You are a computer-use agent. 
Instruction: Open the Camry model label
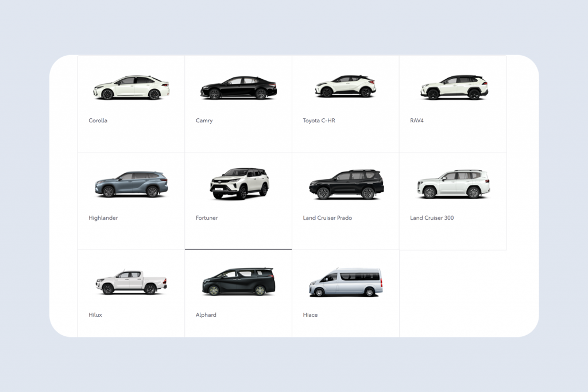[x=204, y=121]
